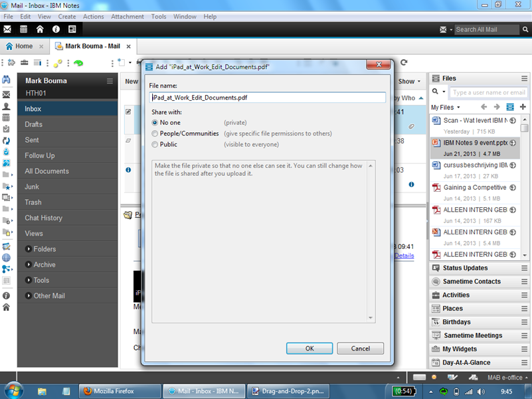
Task: Open the Details link
Action: (404, 256)
